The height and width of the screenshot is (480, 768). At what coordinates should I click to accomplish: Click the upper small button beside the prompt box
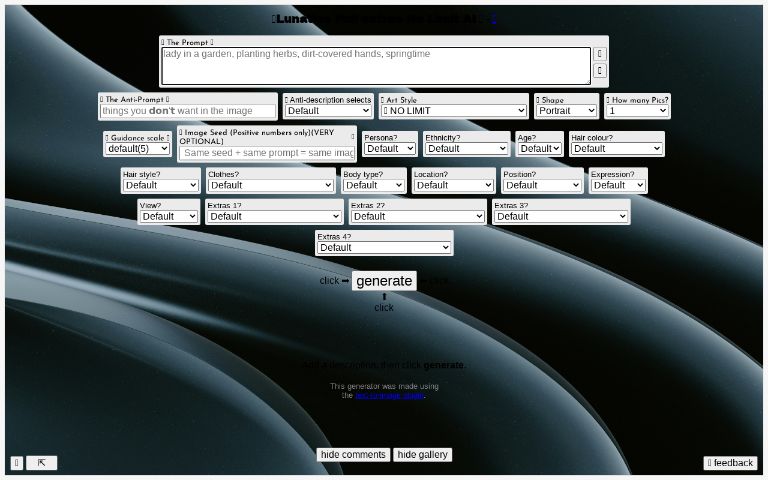tap(600, 53)
